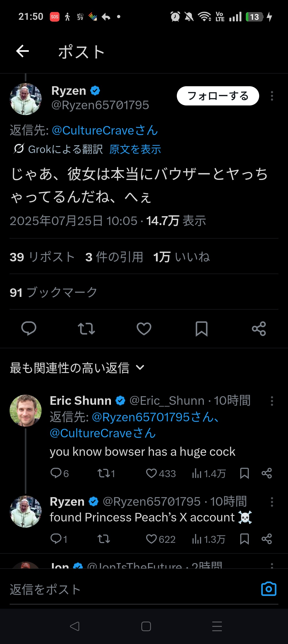Show original text via 原文を表示
288x644 pixels.
[135, 150]
